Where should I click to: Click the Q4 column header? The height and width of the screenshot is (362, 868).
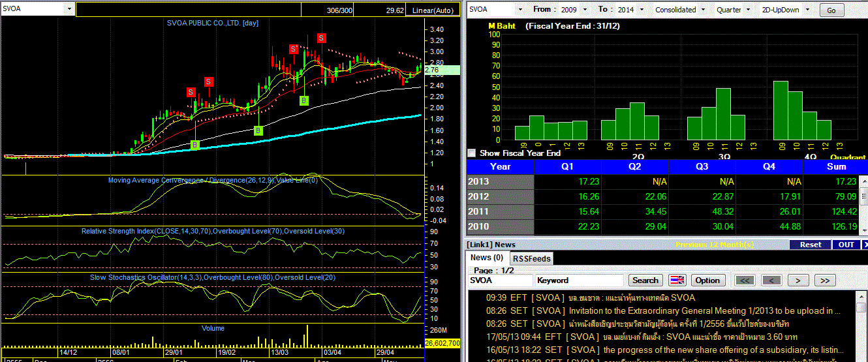(x=769, y=166)
